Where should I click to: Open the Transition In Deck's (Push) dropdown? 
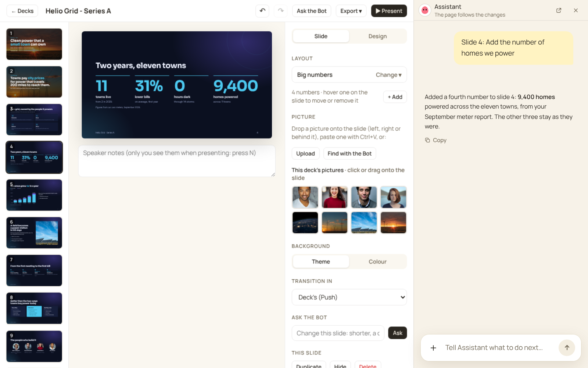[x=349, y=297]
